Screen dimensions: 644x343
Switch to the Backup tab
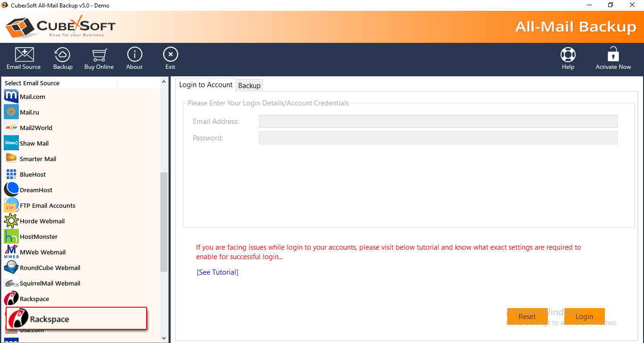coord(249,85)
